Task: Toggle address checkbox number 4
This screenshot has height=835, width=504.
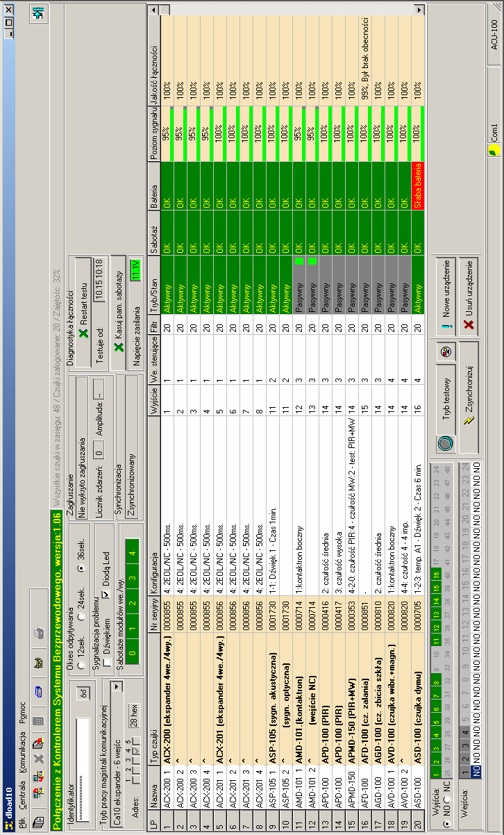Action: point(137,751)
